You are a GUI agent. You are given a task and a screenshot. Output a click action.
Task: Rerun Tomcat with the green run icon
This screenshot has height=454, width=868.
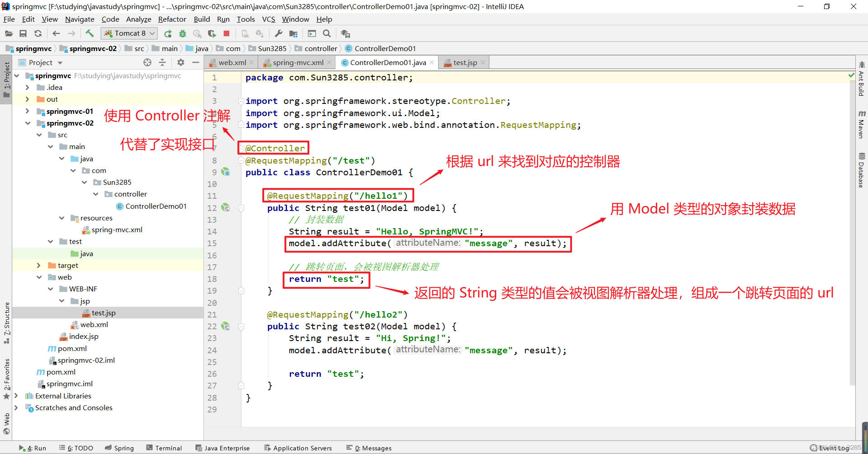coord(168,33)
